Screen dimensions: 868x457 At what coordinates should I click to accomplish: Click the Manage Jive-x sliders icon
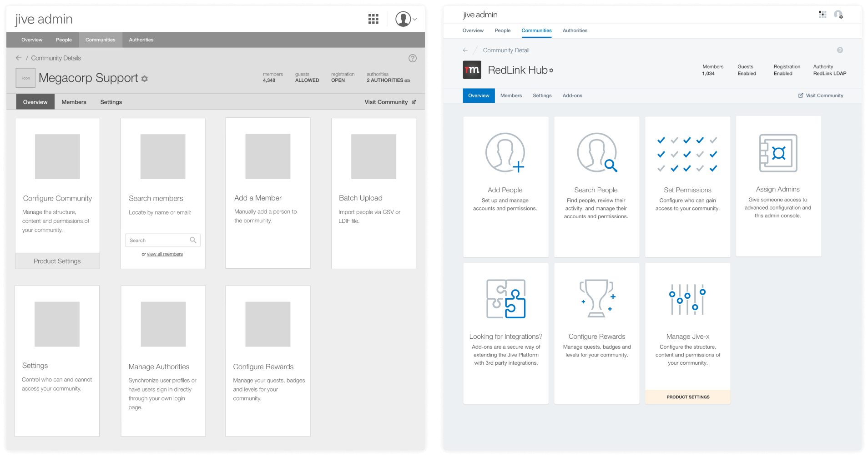point(687,299)
